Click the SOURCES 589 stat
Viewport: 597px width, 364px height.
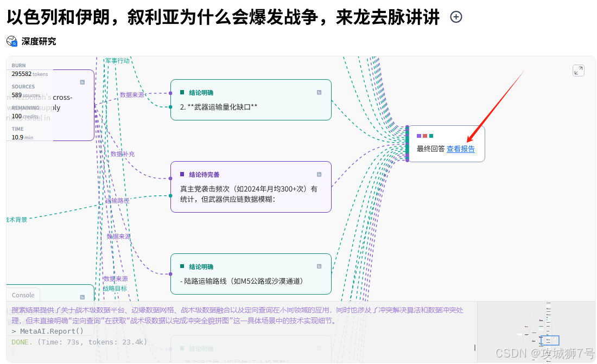26,91
